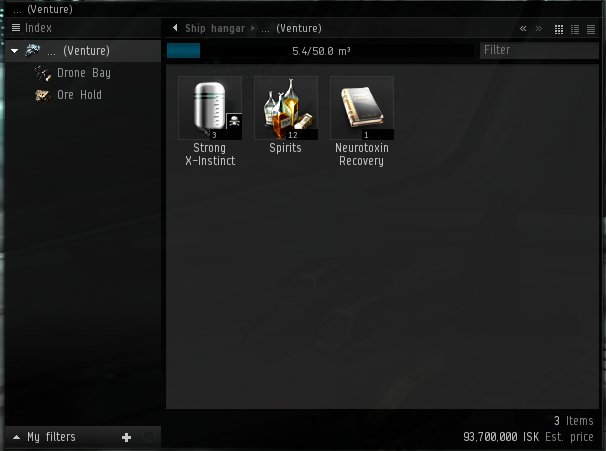Screen dimensions: 606x451
Task: Expand the My filters section
Action: (x=17, y=437)
